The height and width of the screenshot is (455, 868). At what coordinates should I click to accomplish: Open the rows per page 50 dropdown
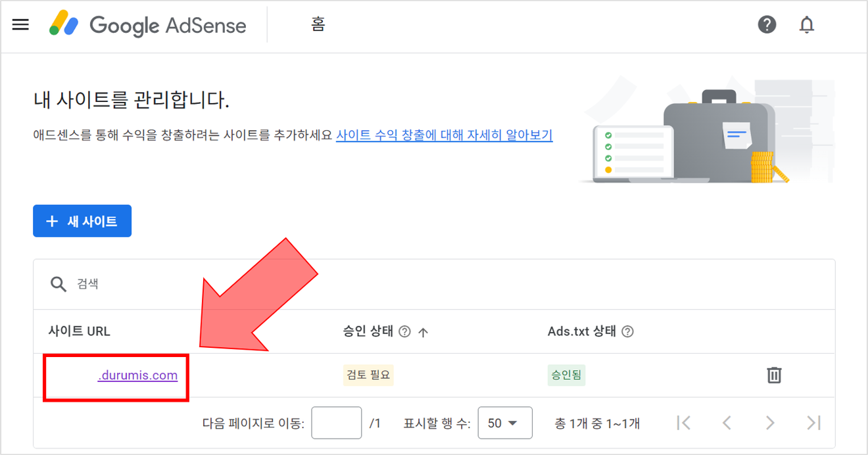tap(505, 423)
